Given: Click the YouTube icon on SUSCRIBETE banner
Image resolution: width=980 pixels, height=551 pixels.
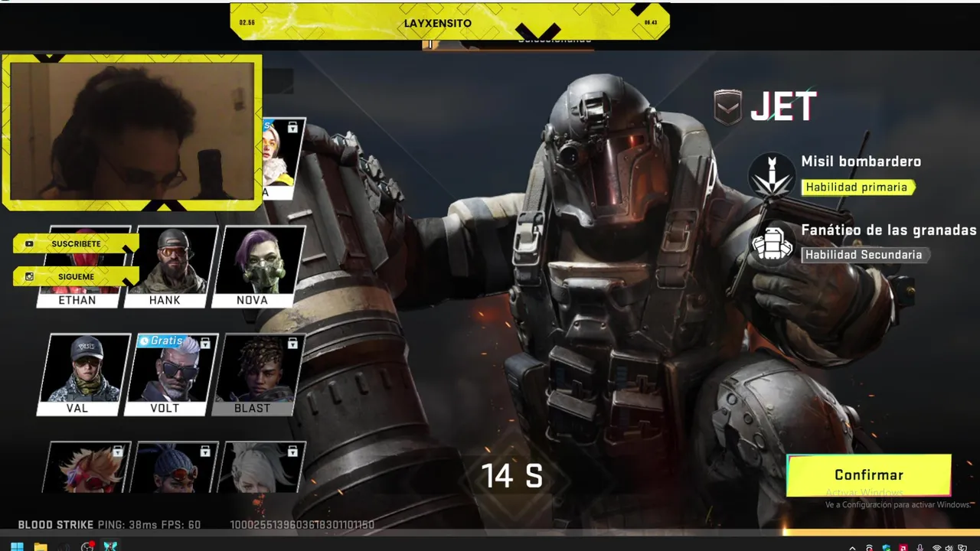Looking at the screenshot, I should click(29, 244).
